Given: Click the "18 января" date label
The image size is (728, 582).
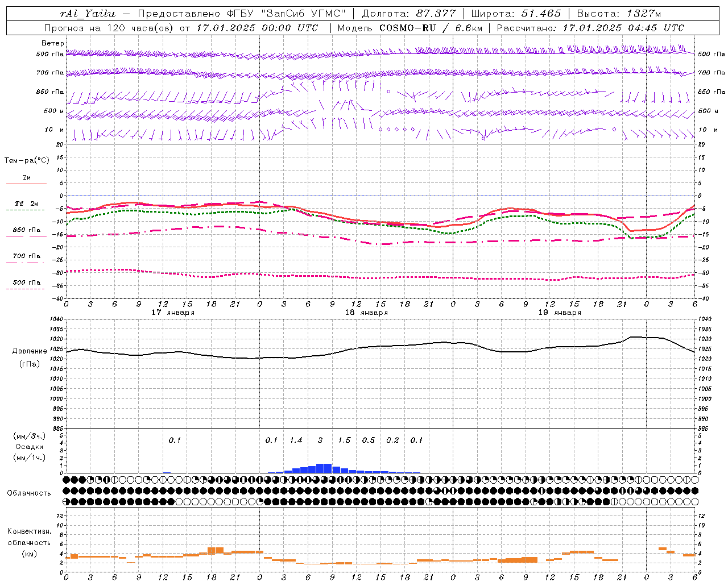Looking at the screenshot, I should point(366,313).
